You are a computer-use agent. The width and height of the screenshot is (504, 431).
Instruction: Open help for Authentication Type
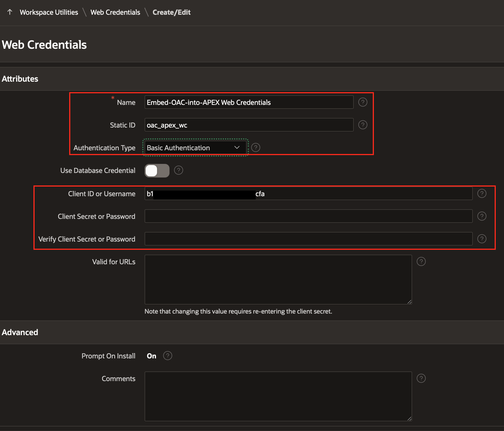pyautogui.click(x=256, y=147)
